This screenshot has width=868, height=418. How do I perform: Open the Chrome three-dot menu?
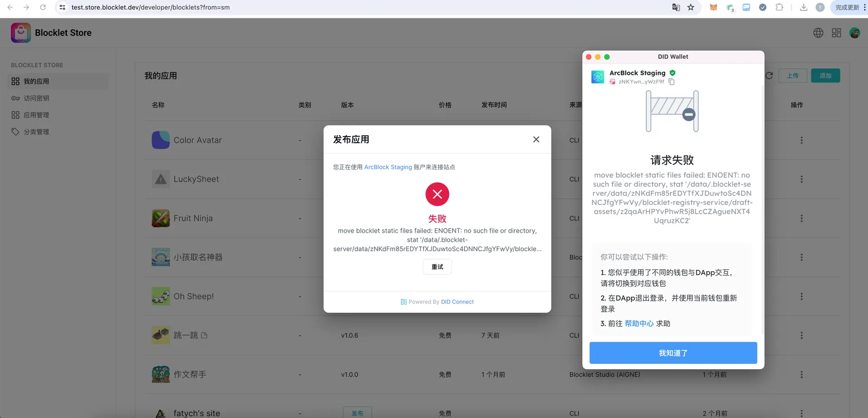pos(865,8)
